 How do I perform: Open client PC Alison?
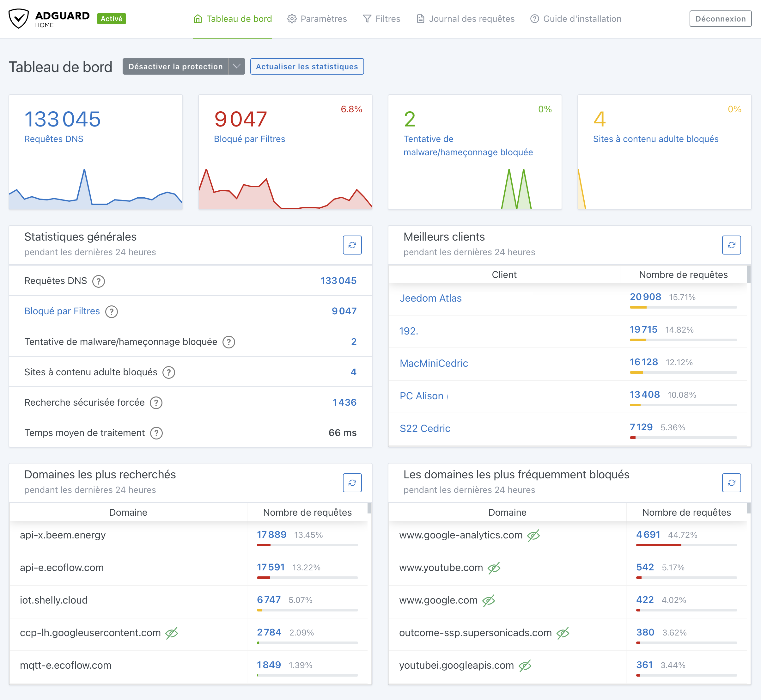click(421, 396)
